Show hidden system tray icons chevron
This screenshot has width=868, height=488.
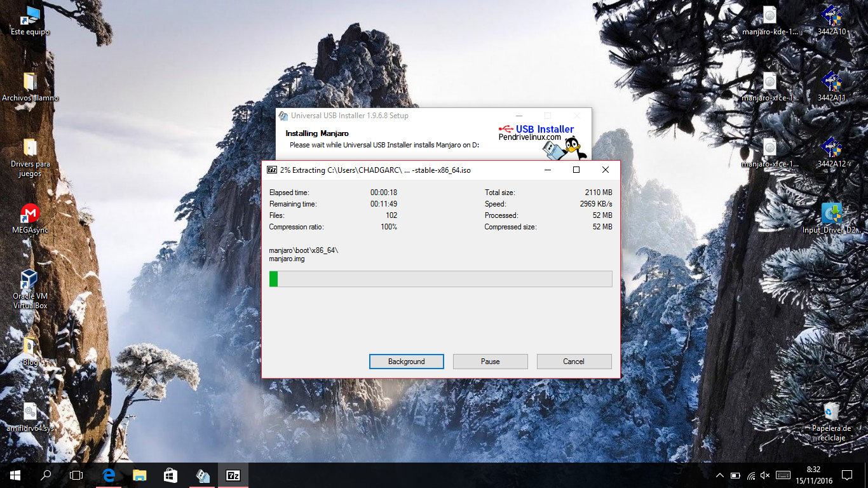tap(720, 475)
